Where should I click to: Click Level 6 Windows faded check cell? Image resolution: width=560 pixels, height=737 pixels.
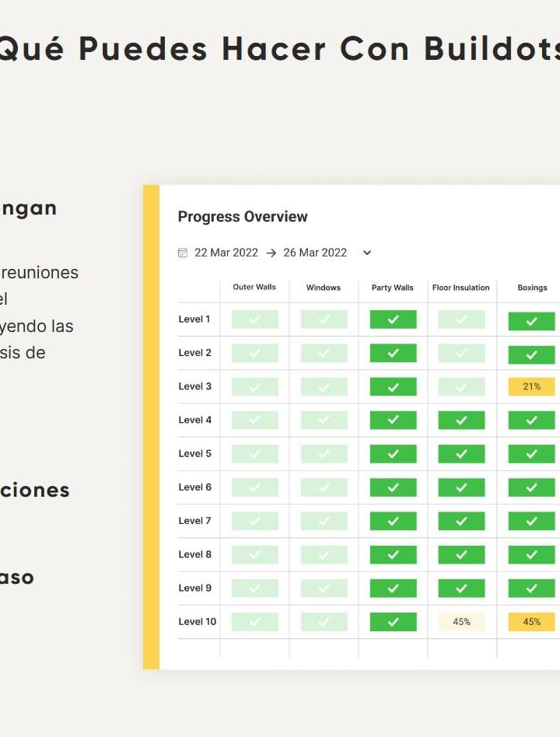[x=324, y=487]
